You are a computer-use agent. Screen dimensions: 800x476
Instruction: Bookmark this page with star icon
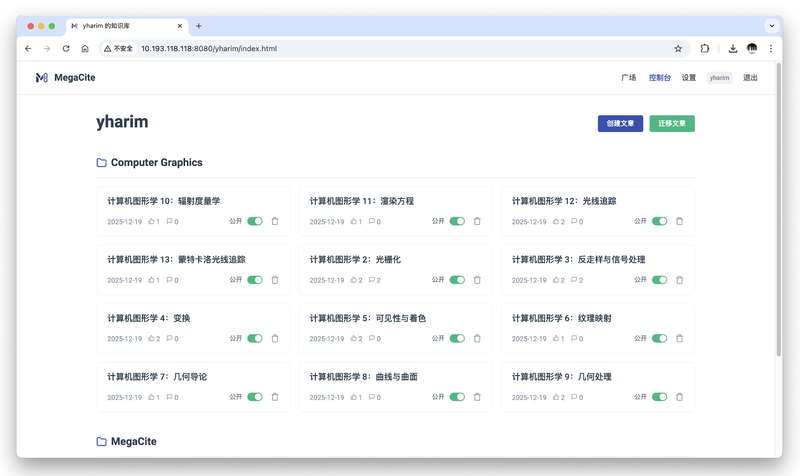click(x=678, y=48)
